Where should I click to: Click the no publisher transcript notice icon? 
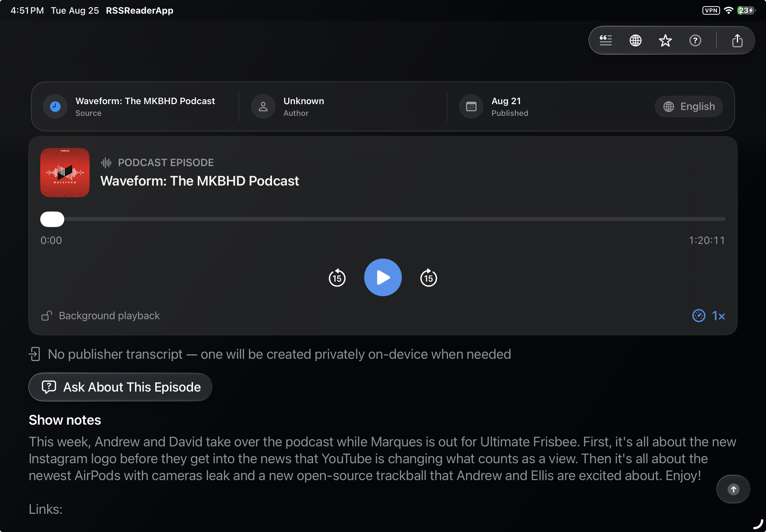34,354
